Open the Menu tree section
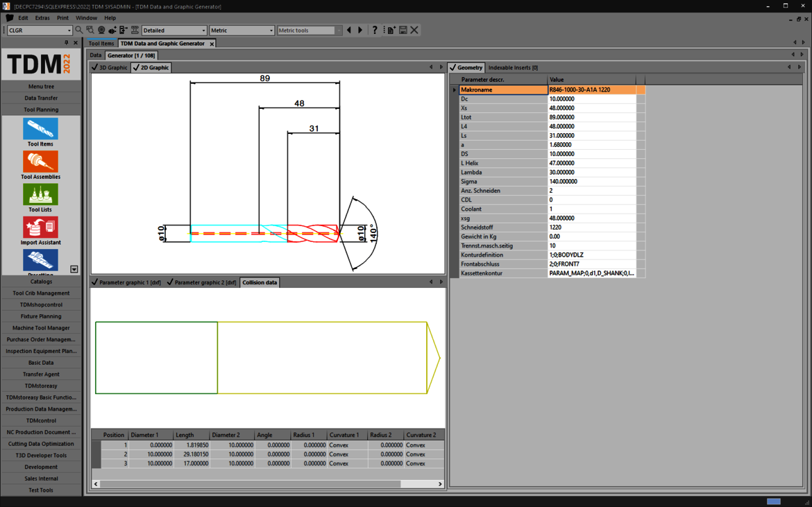This screenshot has height=507, width=812. coord(41,87)
